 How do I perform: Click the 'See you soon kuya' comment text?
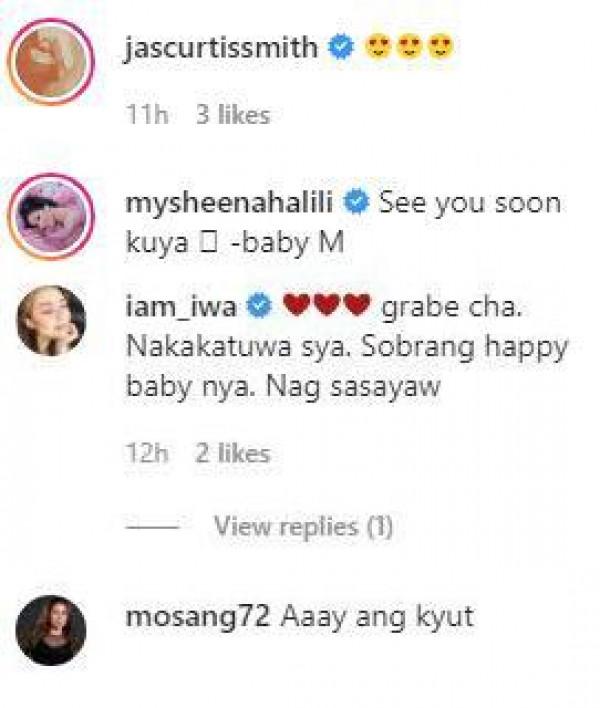(x=343, y=223)
